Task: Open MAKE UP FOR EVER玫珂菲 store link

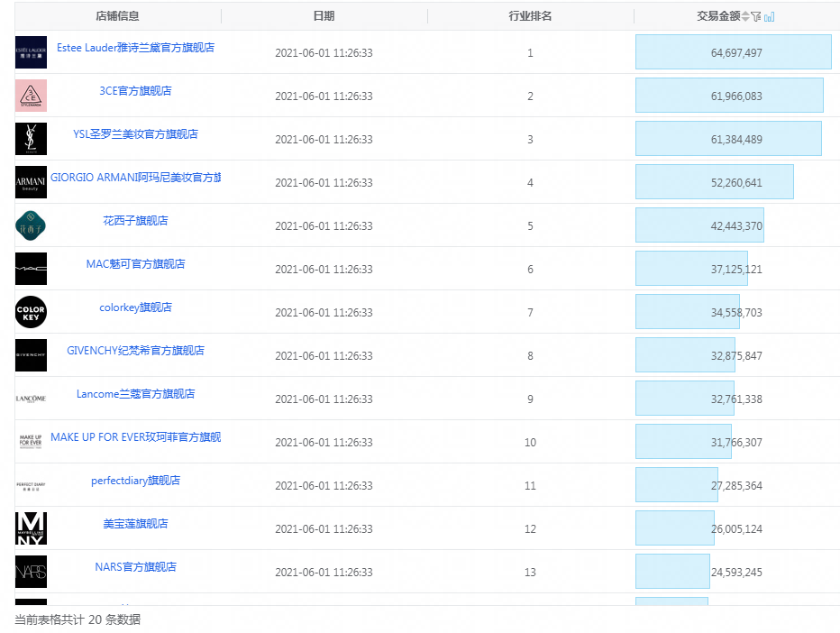Action: pos(135,437)
